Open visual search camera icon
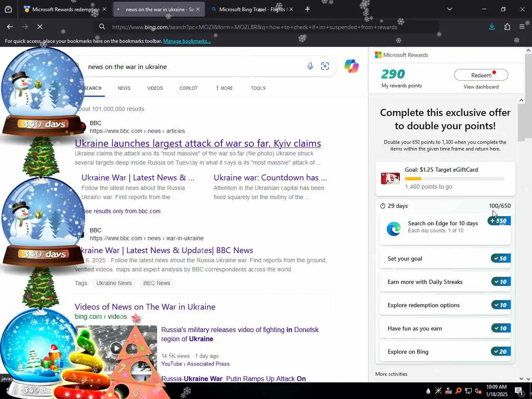Viewport: 532px width, 399px height. click(x=325, y=66)
